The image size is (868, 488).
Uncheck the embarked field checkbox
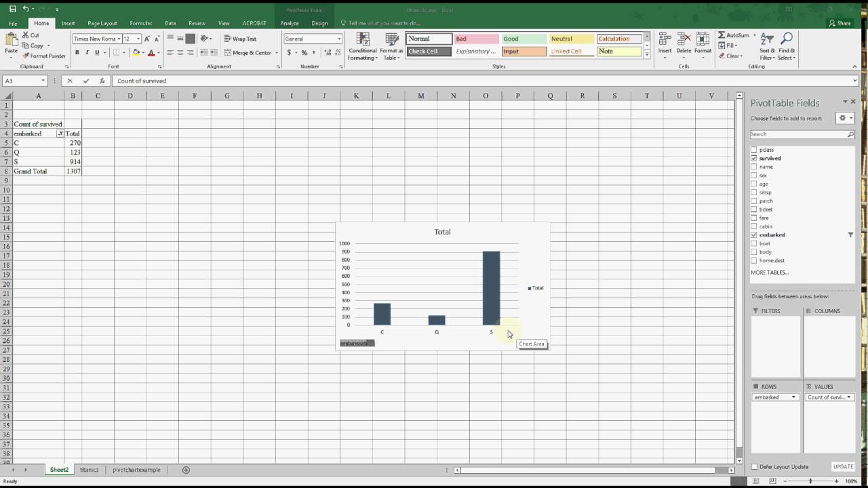(x=753, y=235)
